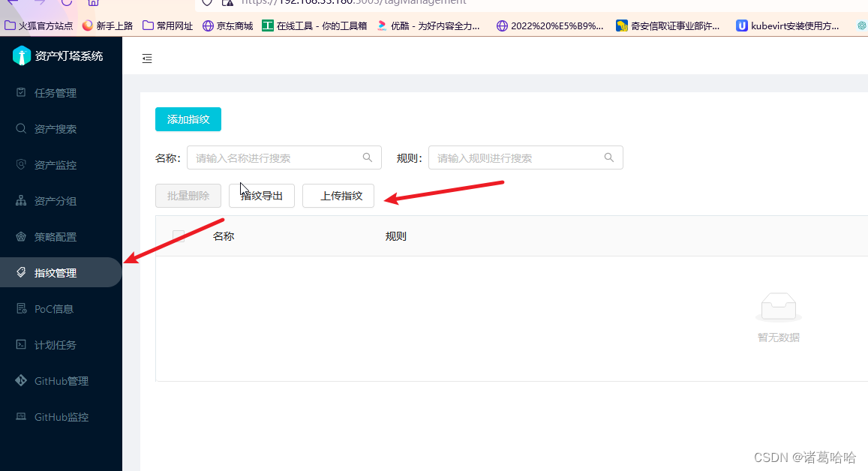Open 新手上路 bookmark
Viewport: 868px width, 471px height.
[107, 25]
